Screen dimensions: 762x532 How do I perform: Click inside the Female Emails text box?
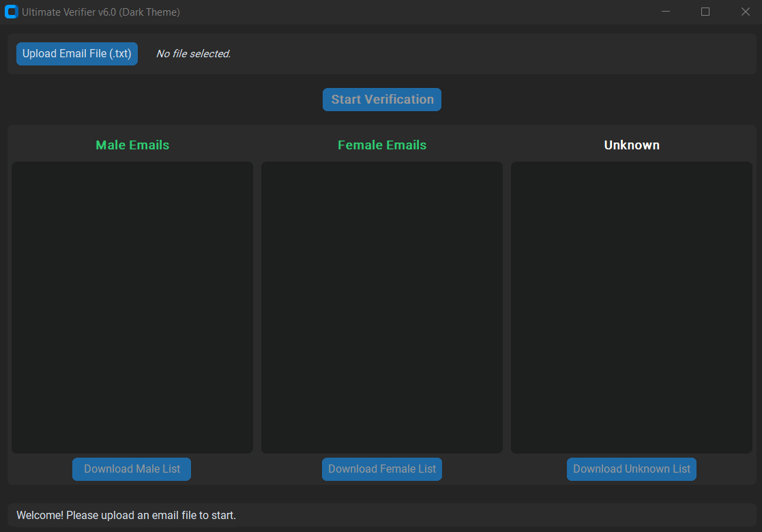click(x=382, y=307)
